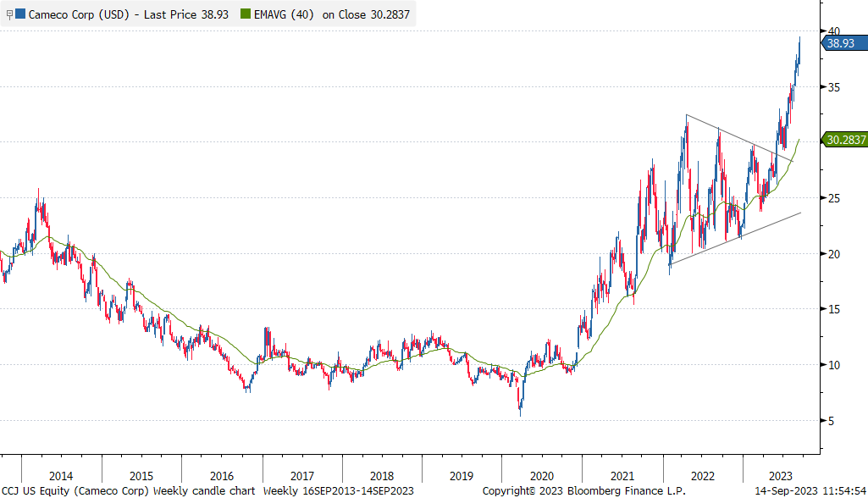Select the 'Cameco Corp (USD) - Last Price 38.93' legend text
This screenshot has width=868, height=498.
tap(129, 14)
